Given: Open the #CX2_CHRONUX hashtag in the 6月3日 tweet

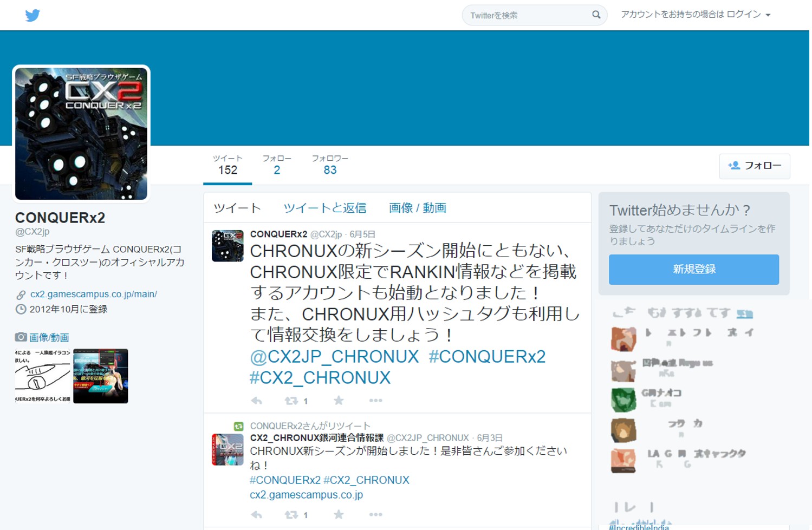Looking at the screenshot, I should click(x=367, y=480).
